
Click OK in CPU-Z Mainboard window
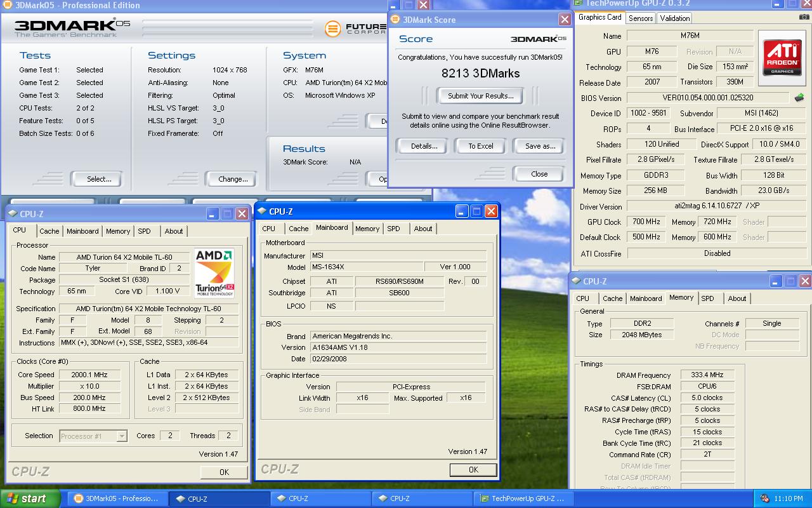click(x=473, y=469)
